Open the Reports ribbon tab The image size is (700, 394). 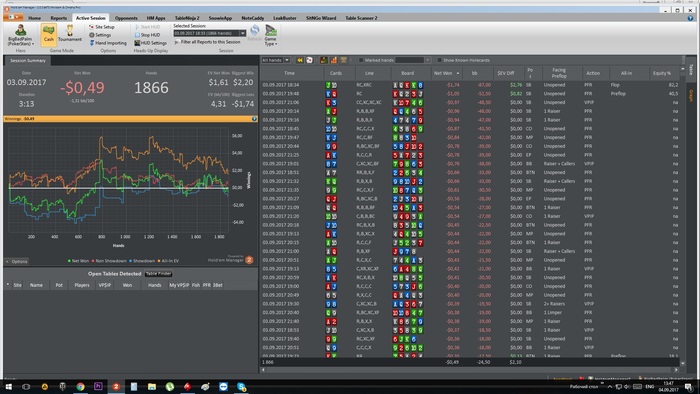58,18
